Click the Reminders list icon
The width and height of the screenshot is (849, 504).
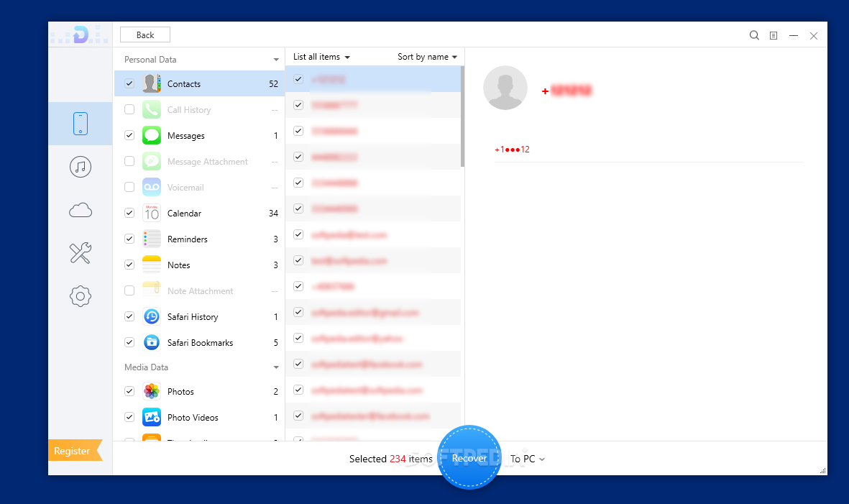[x=152, y=239]
